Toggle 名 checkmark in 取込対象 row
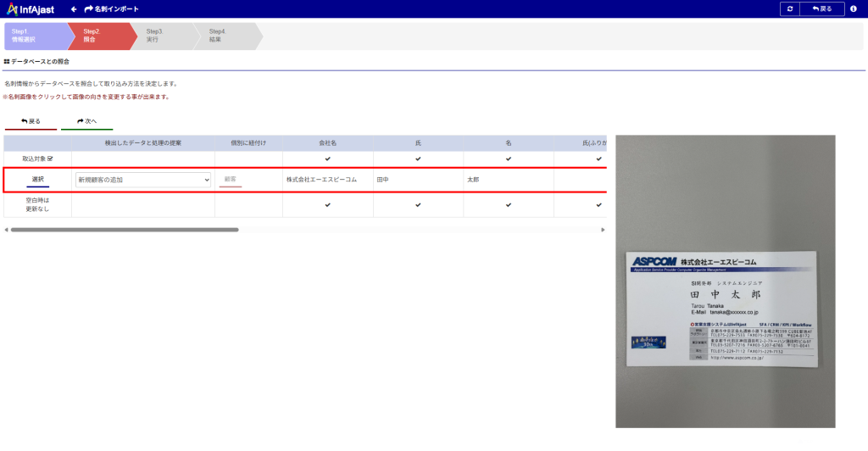868x451 pixels. [508, 159]
